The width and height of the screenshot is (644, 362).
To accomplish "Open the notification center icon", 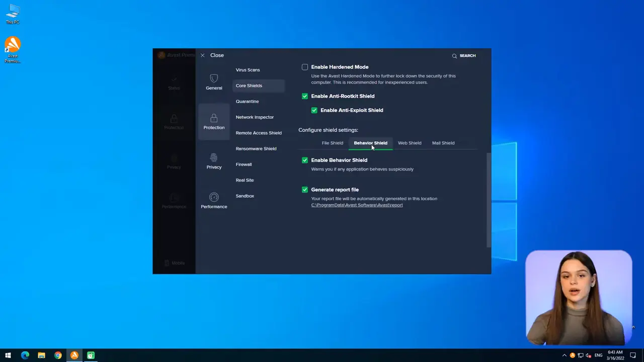I will click(x=633, y=355).
